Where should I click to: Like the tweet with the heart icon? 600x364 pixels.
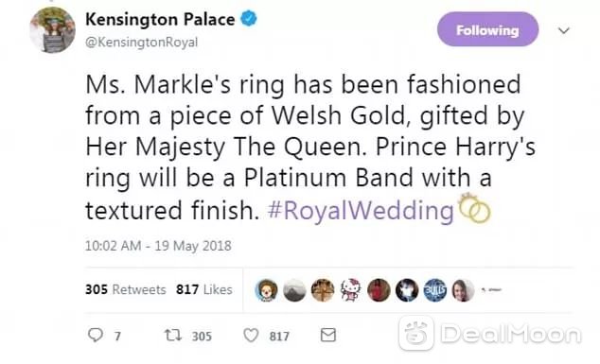(251, 336)
